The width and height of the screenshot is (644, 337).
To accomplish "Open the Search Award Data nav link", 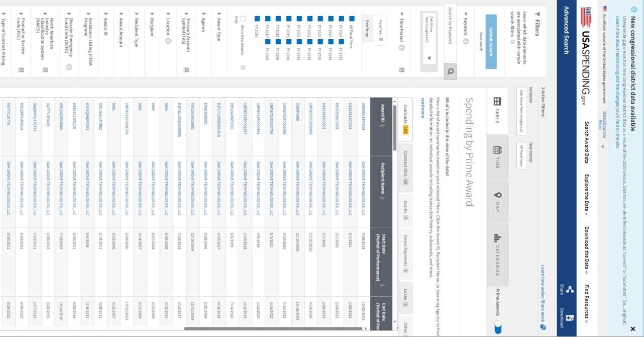I will point(586,143).
